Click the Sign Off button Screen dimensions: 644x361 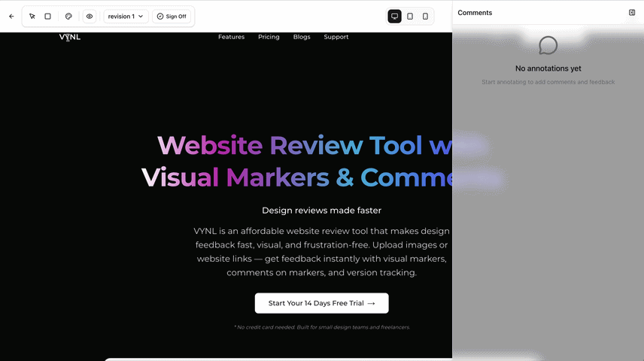[172, 17]
